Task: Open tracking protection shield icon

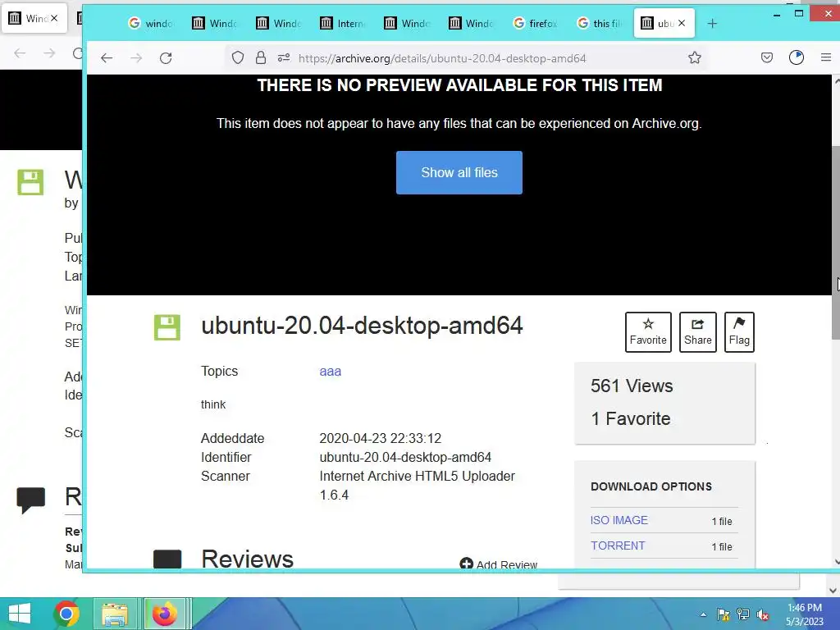Action: coord(238,58)
